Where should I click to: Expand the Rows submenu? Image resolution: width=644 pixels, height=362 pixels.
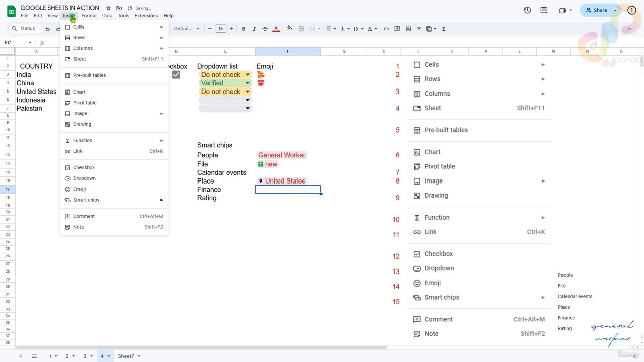tap(114, 38)
